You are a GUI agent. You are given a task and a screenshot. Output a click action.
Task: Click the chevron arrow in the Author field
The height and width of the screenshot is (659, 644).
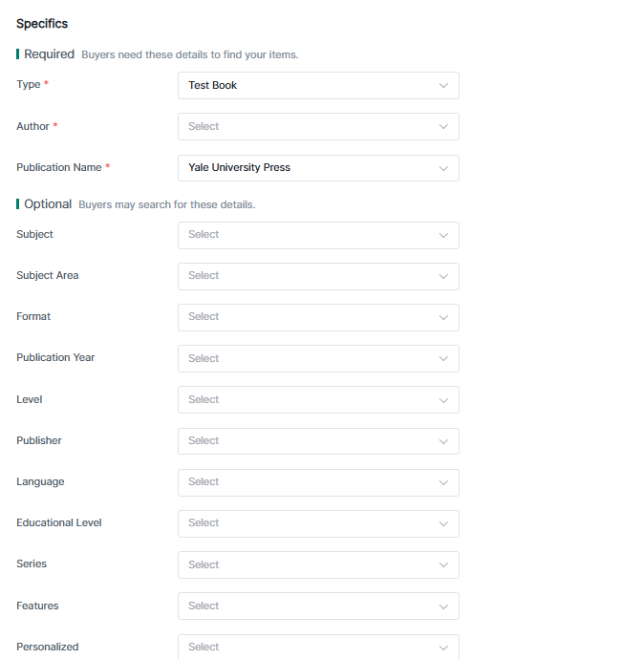coord(443,126)
